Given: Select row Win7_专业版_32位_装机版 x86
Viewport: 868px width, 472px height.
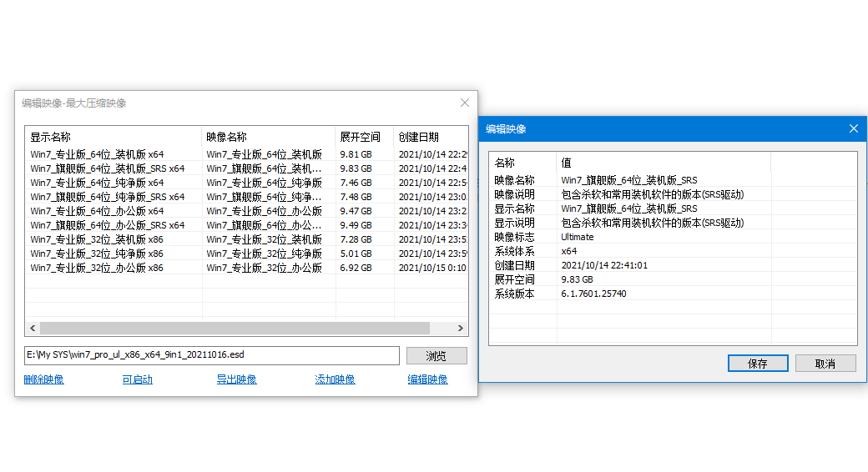Looking at the screenshot, I should (x=246, y=239).
